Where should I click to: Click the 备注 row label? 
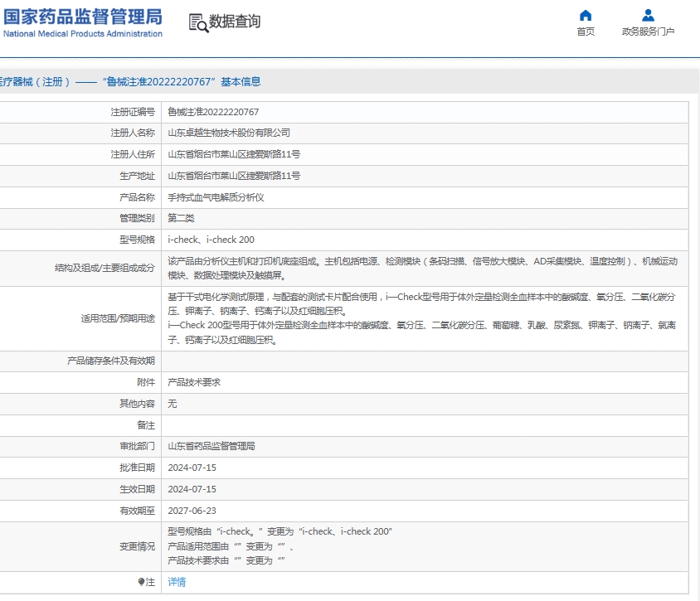tap(146, 425)
